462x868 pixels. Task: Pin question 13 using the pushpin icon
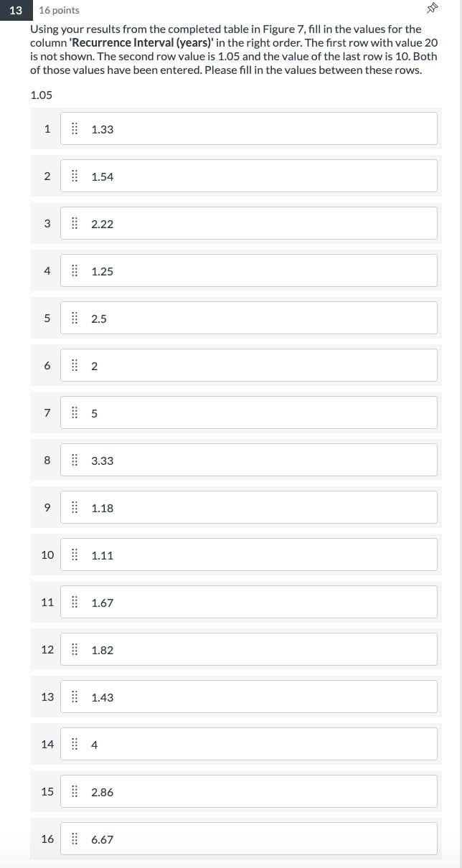click(432, 8)
